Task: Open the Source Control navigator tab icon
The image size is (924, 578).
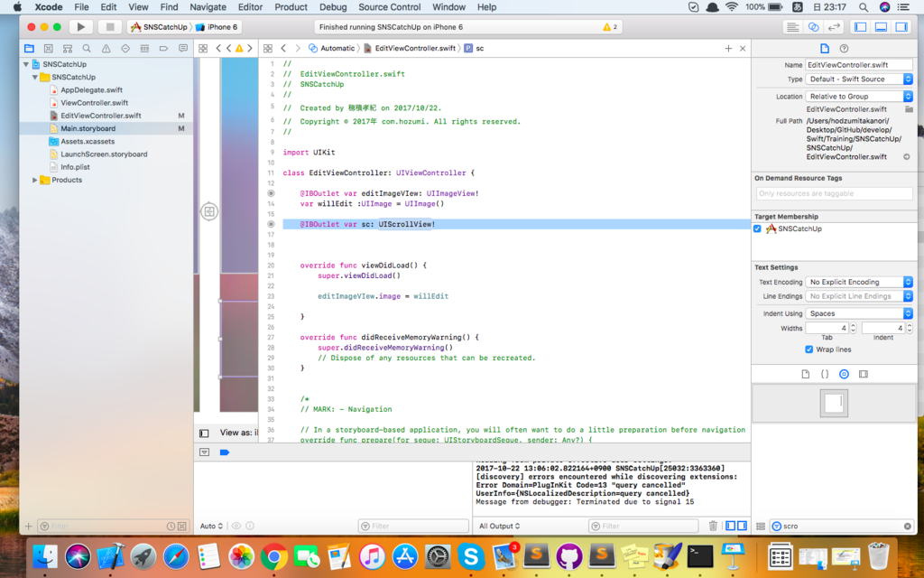Action: click(x=49, y=49)
